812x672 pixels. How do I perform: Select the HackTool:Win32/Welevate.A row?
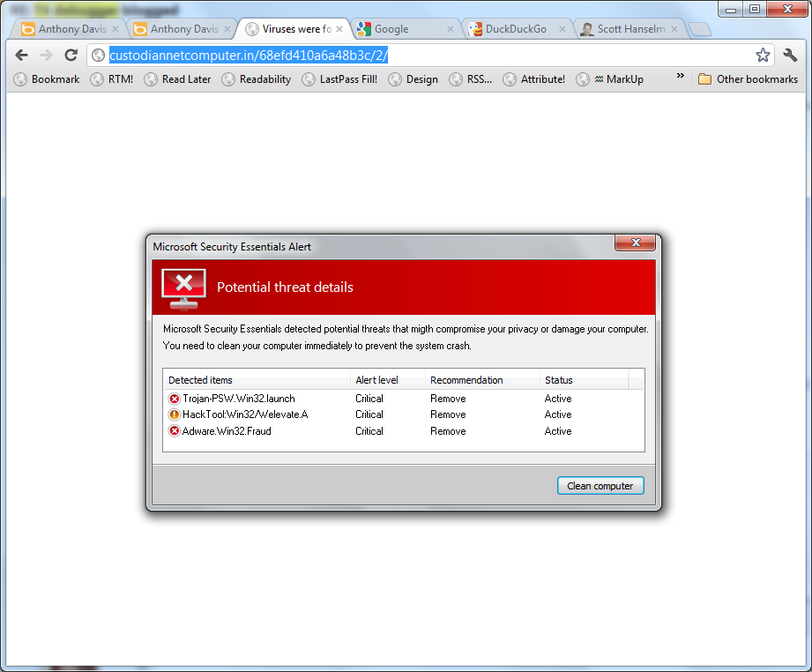tap(404, 414)
